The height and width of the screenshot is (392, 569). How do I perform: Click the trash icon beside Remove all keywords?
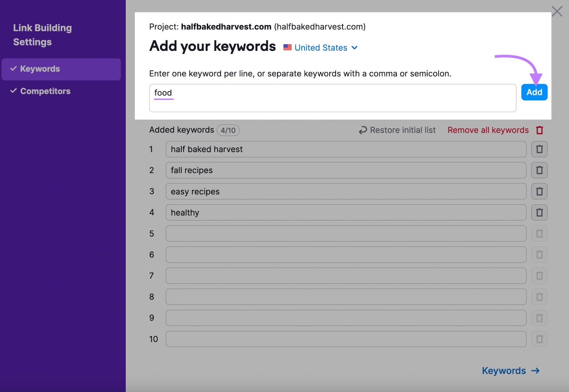point(539,130)
